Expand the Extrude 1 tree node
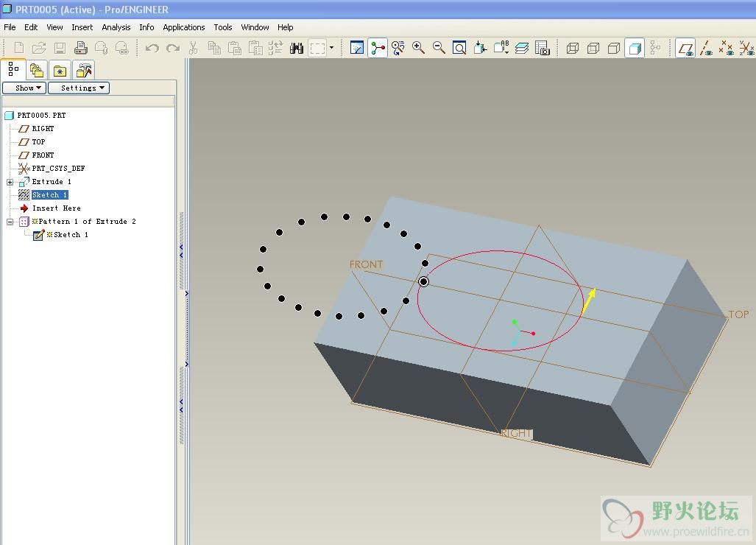This screenshot has height=545, width=756. 10,182
